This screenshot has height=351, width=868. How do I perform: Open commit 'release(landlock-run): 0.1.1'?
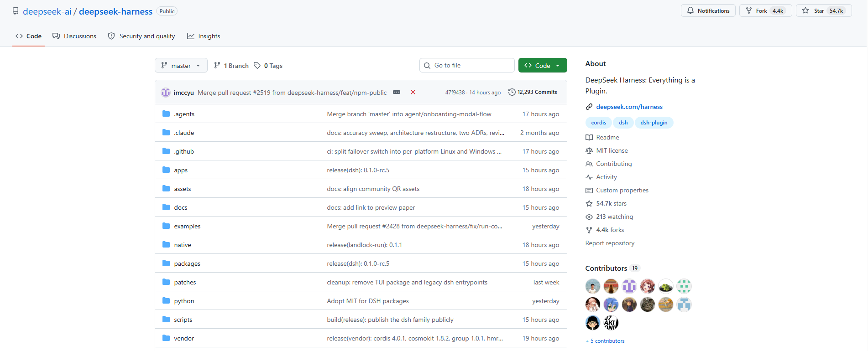pyautogui.click(x=365, y=245)
